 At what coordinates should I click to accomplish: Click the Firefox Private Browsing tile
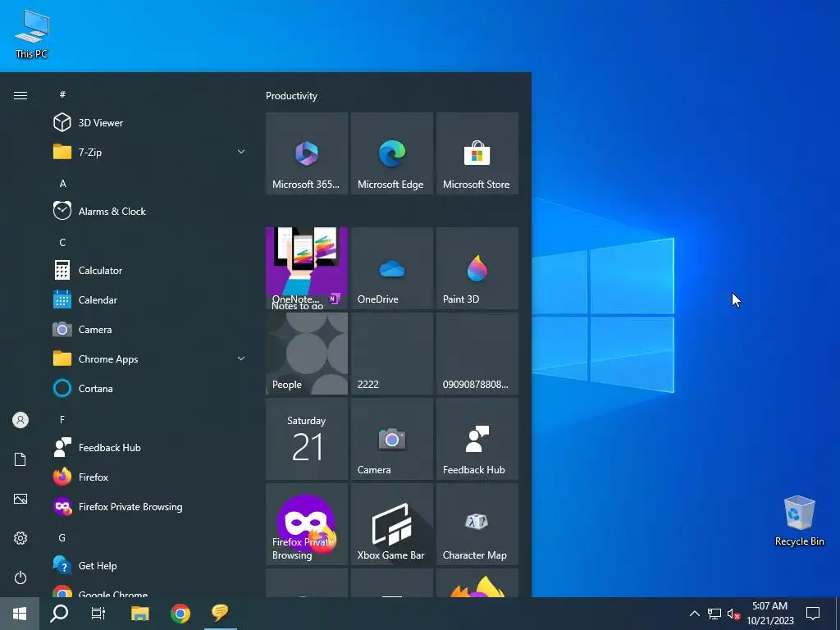(x=307, y=524)
